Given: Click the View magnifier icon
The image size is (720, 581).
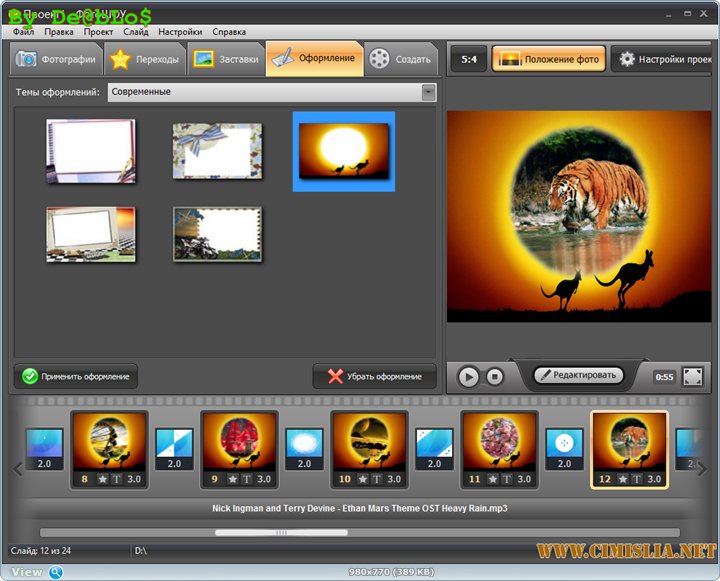Looking at the screenshot, I should coord(56,572).
